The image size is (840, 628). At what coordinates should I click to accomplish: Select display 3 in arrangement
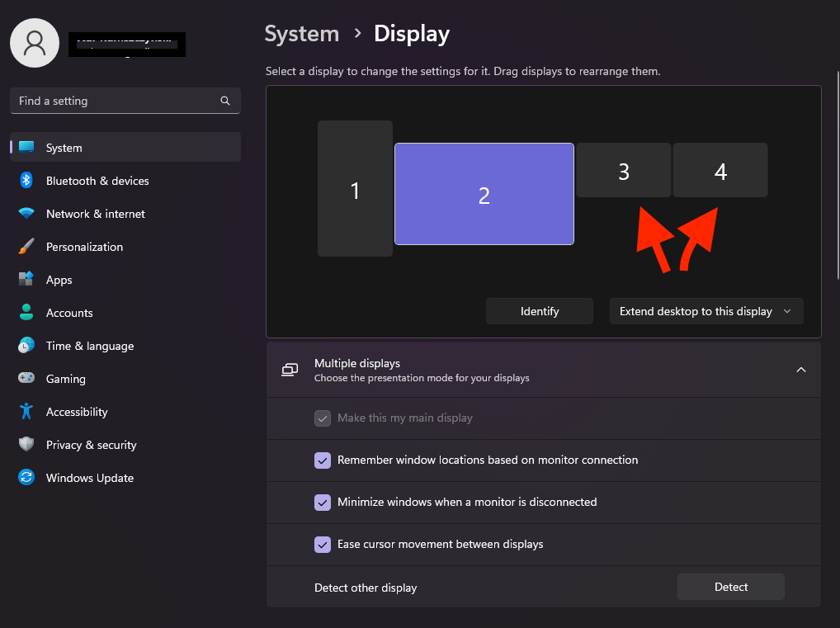click(x=624, y=170)
